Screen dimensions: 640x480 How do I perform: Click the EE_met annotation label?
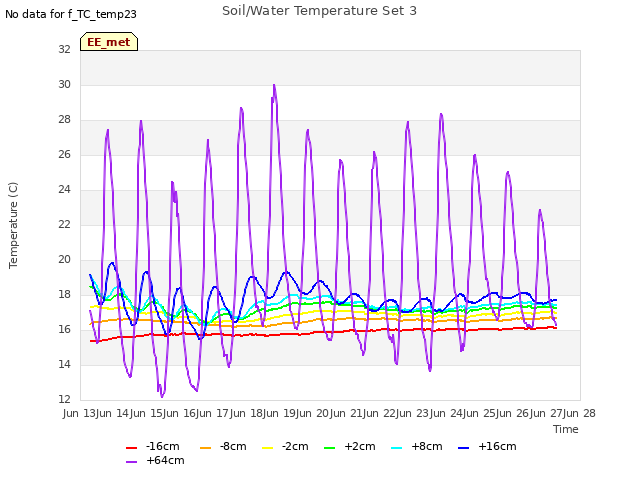[109, 42]
